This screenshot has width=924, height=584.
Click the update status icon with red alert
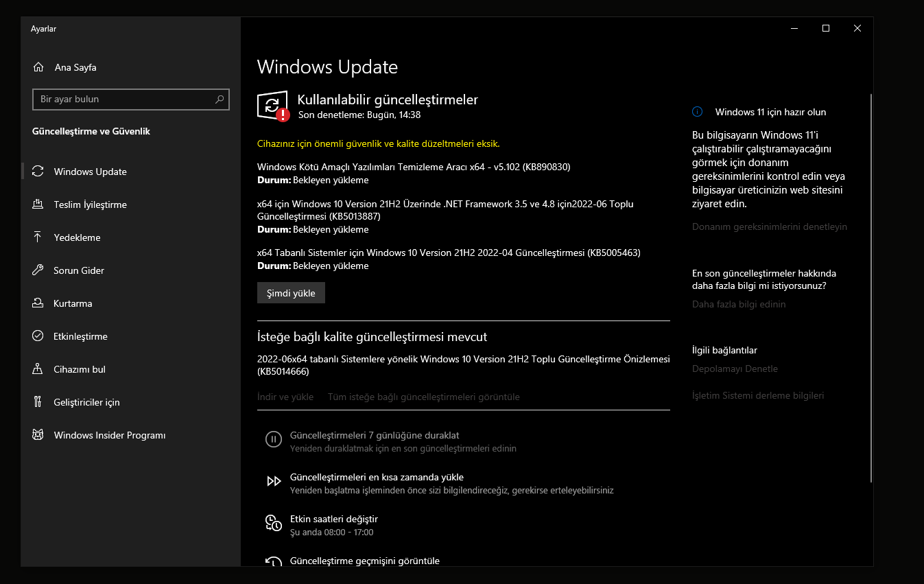(273, 106)
